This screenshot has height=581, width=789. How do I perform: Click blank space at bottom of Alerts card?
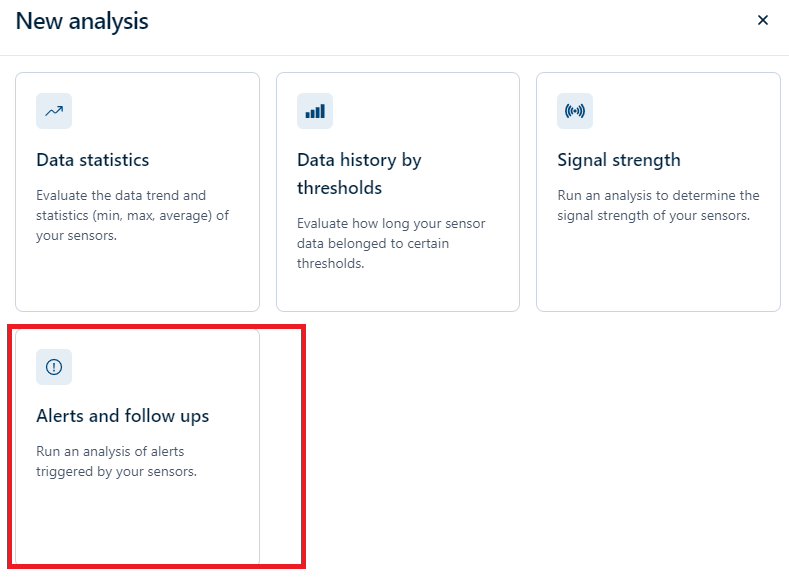(x=137, y=525)
